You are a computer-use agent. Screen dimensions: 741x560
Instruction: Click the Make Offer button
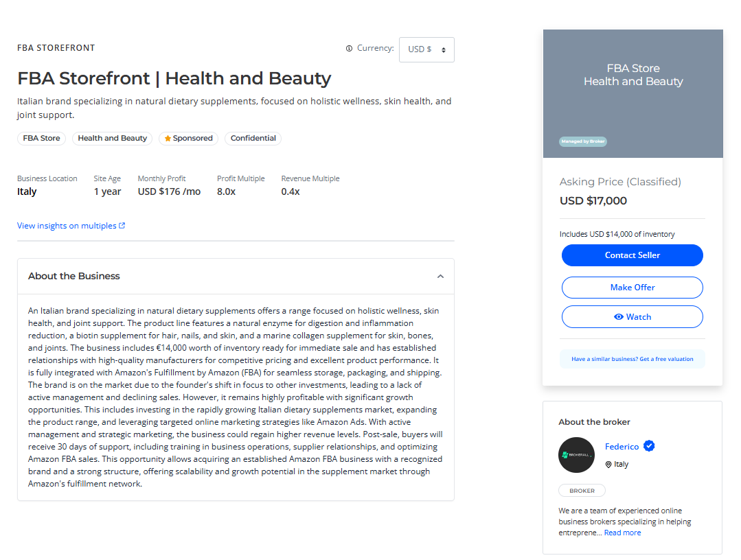point(632,288)
